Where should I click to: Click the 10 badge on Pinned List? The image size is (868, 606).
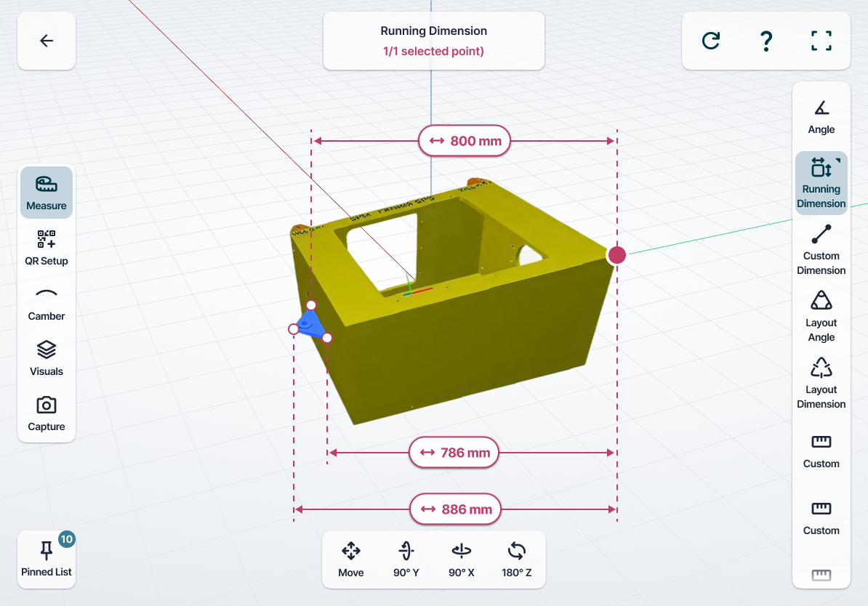click(66, 539)
